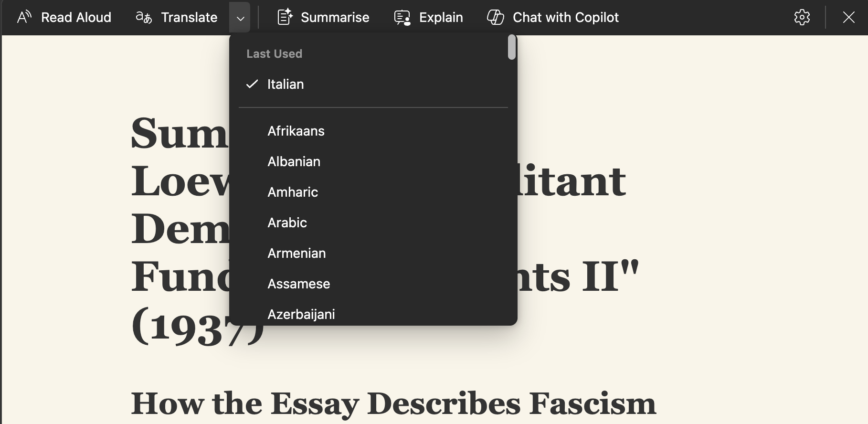This screenshot has width=868, height=424.
Task: Choose Afrikaans in the language list
Action: point(373,131)
